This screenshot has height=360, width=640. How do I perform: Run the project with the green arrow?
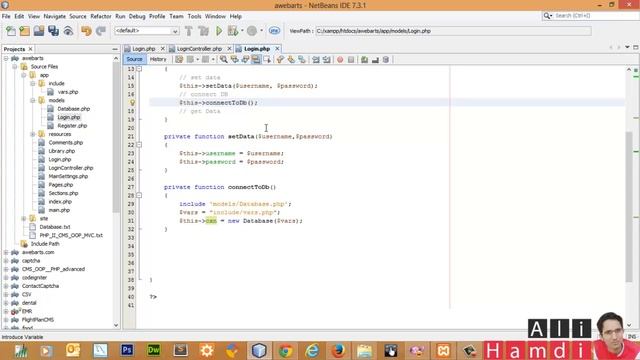tap(219, 31)
